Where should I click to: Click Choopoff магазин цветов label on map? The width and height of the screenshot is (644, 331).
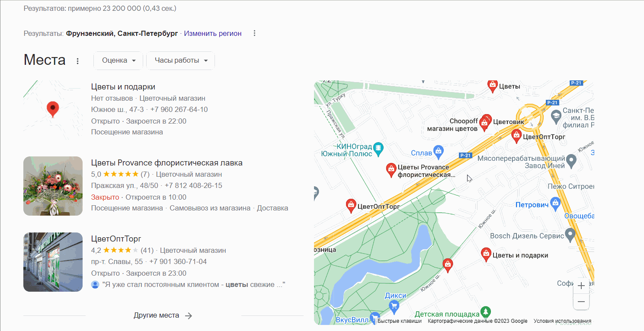click(x=452, y=125)
